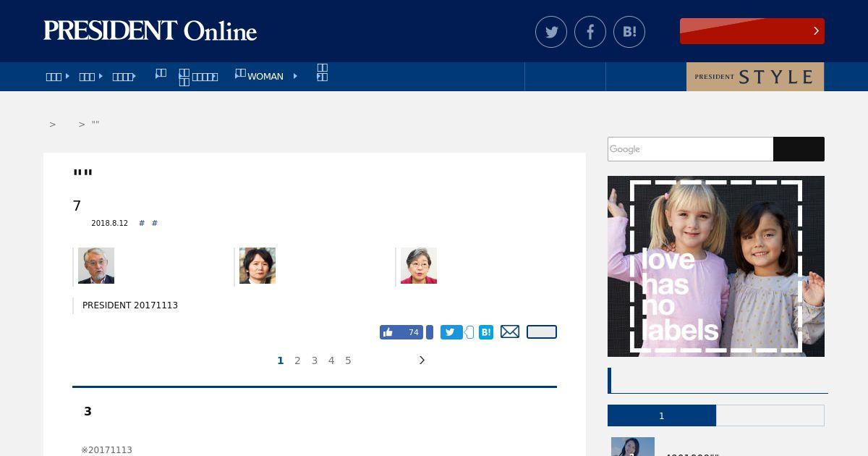868x456 pixels.
Task: Click envelope email share icon
Action: [510, 332]
